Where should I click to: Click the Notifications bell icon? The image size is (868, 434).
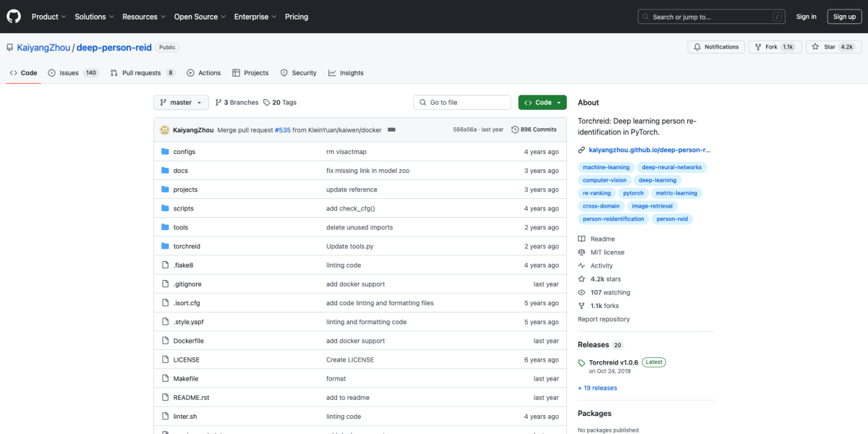tap(697, 47)
